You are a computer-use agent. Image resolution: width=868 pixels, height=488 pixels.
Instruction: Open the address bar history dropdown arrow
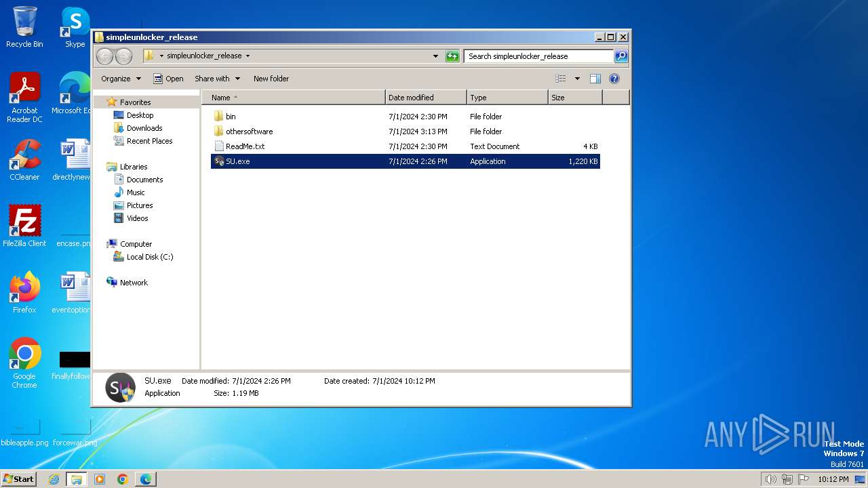pyautogui.click(x=435, y=56)
